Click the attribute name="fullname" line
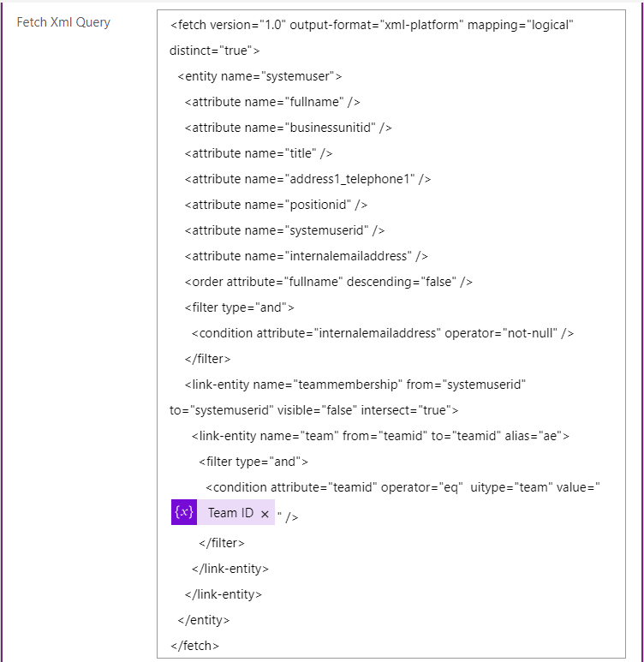This screenshot has width=644, height=662. coord(272,102)
